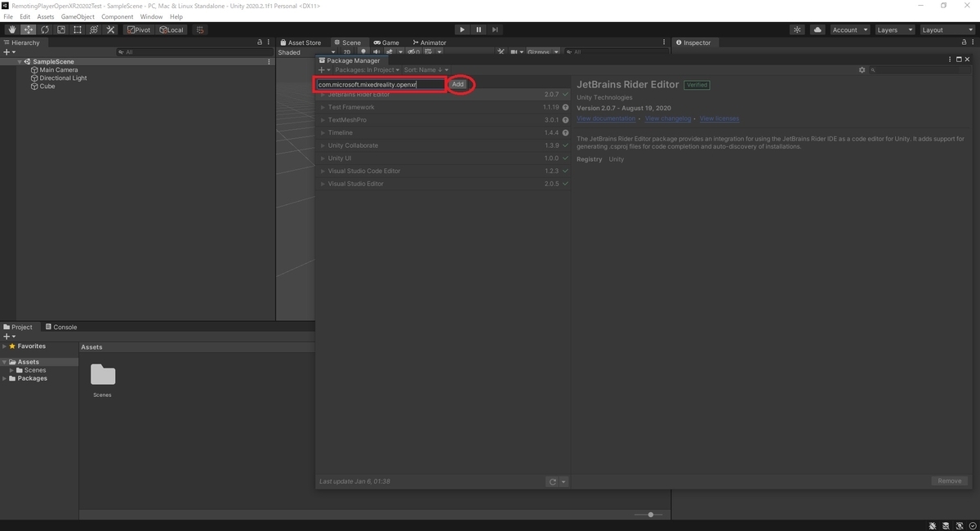
Task: Open Hierarchy create (+) dropdown
Action: (x=9, y=52)
